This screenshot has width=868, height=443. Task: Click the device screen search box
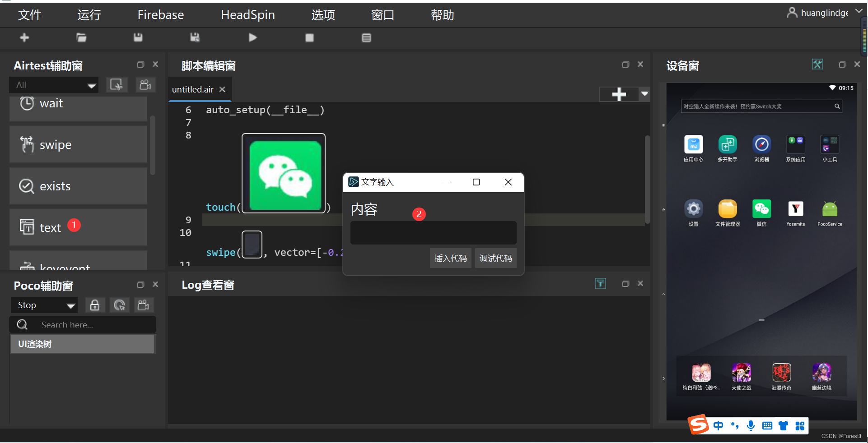761,106
